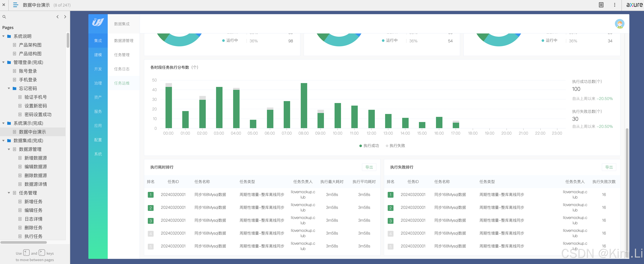
Task: Toggle the 执行成功 chart legend
Action: tap(369, 146)
